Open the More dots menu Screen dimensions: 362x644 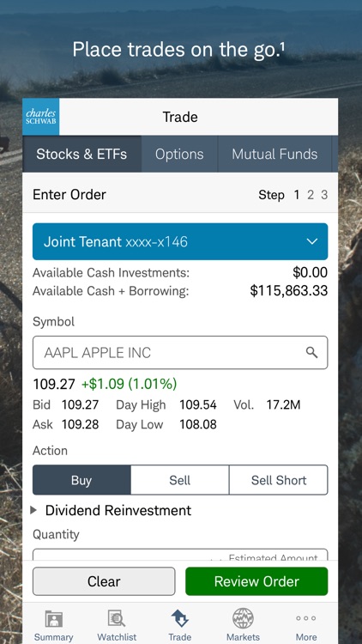[x=306, y=618]
